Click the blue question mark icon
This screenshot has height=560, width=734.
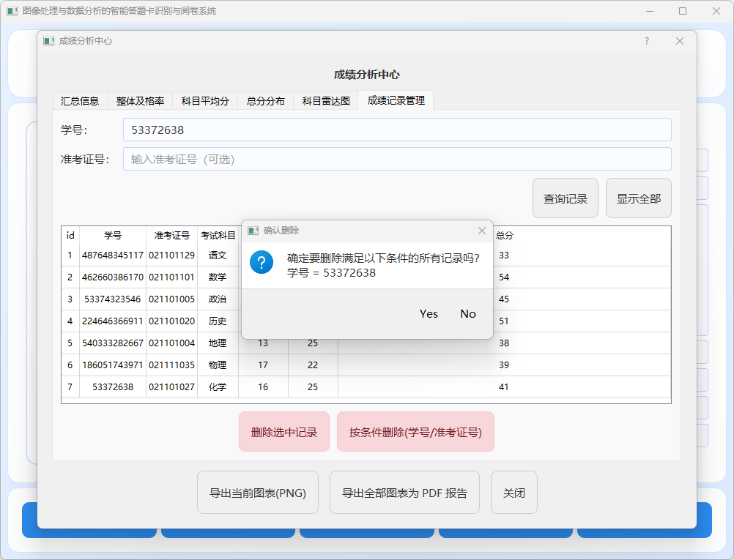[x=262, y=262]
